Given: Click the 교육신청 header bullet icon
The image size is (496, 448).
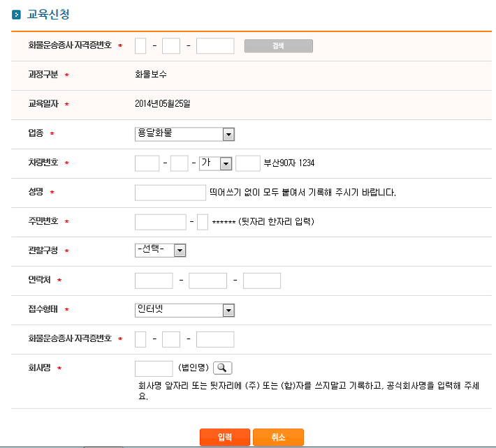Looking at the screenshot, I should click(16, 15).
